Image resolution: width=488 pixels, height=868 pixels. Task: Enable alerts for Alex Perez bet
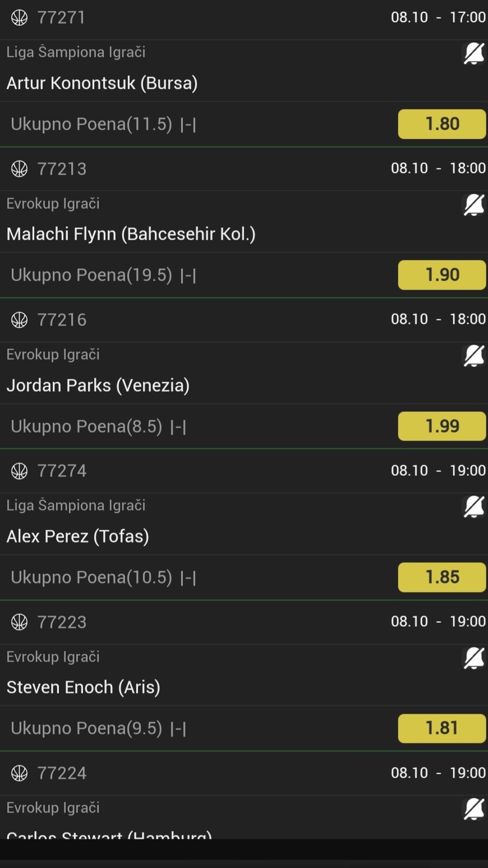click(x=473, y=507)
